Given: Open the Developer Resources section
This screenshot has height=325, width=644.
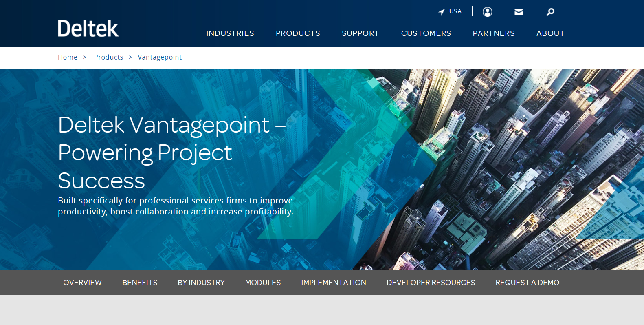Looking at the screenshot, I should click(431, 283).
